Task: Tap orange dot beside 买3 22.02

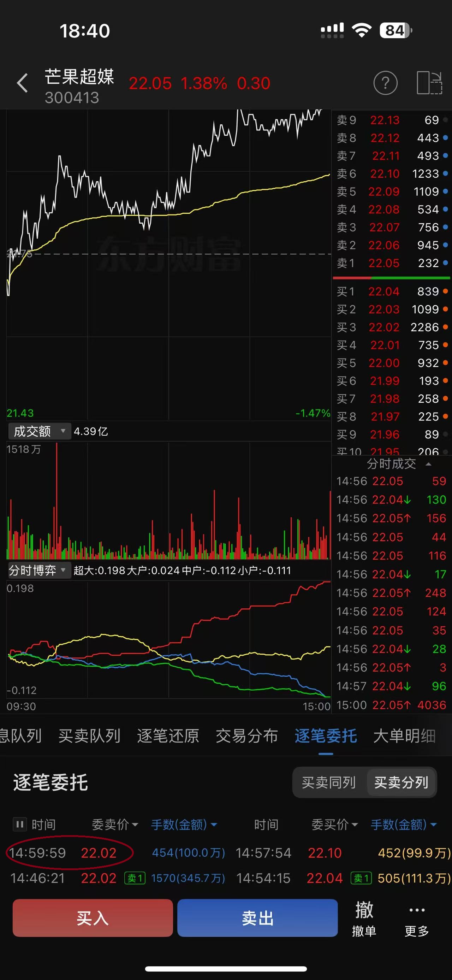Action: [445, 327]
